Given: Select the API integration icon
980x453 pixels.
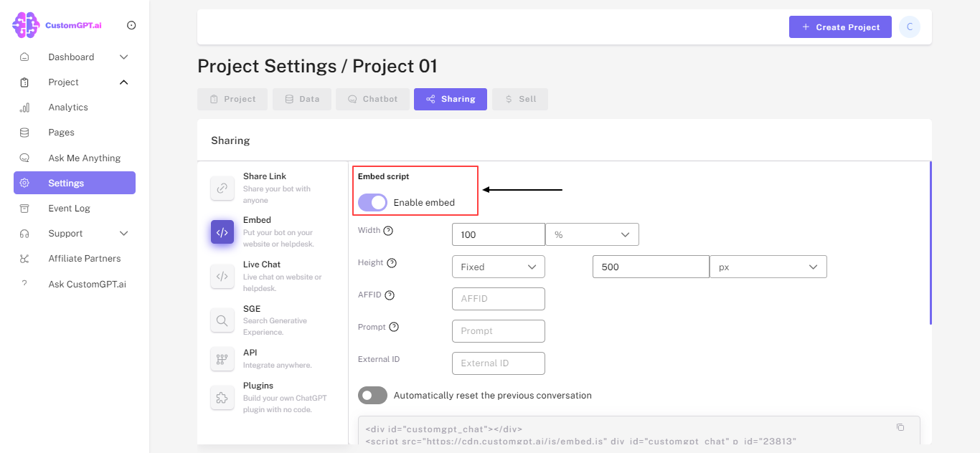Looking at the screenshot, I should [x=222, y=359].
